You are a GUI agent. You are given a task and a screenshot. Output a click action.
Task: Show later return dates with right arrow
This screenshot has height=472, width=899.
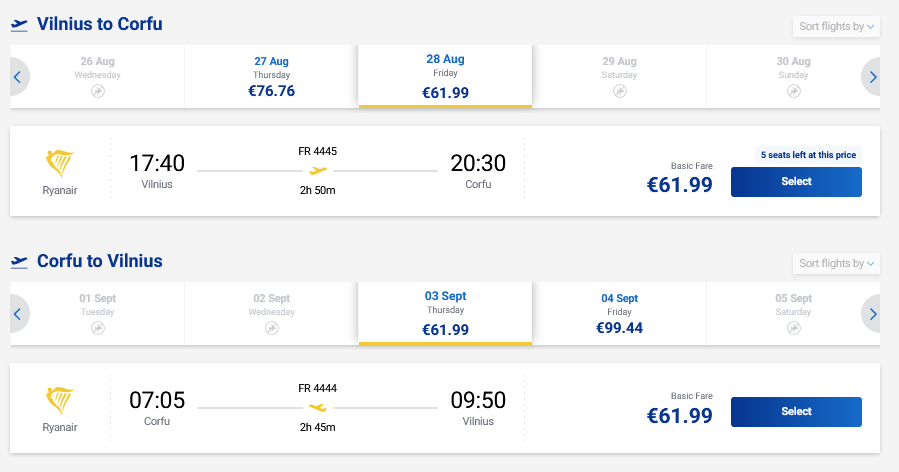click(x=872, y=314)
